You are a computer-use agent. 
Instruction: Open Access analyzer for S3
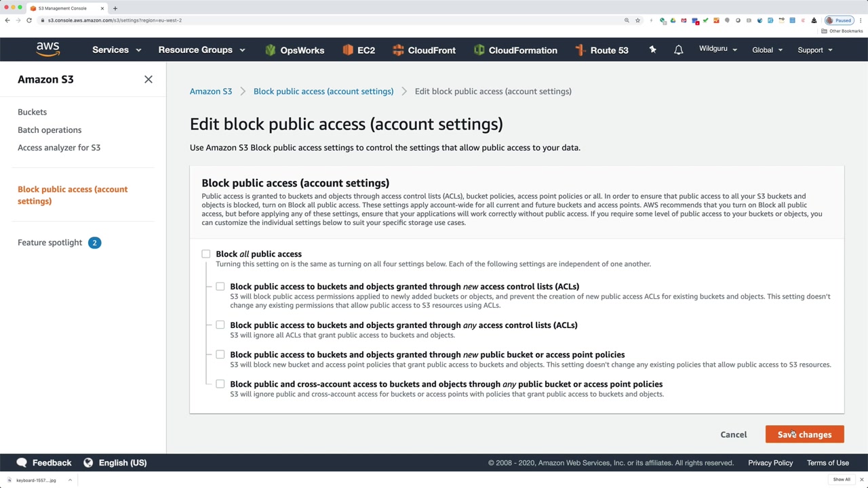pos(59,148)
